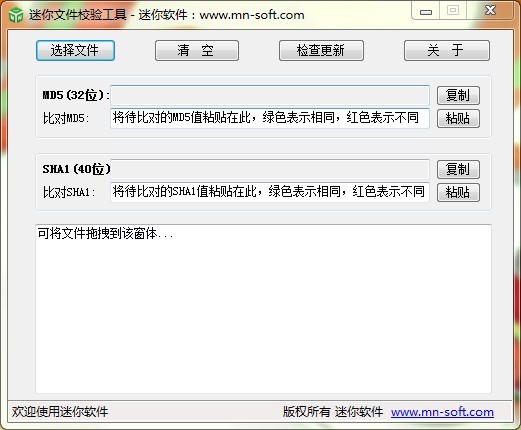Viewport: 521px width, 430px height.
Task: Click the 选择文件 button
Action: click(75, 51)
